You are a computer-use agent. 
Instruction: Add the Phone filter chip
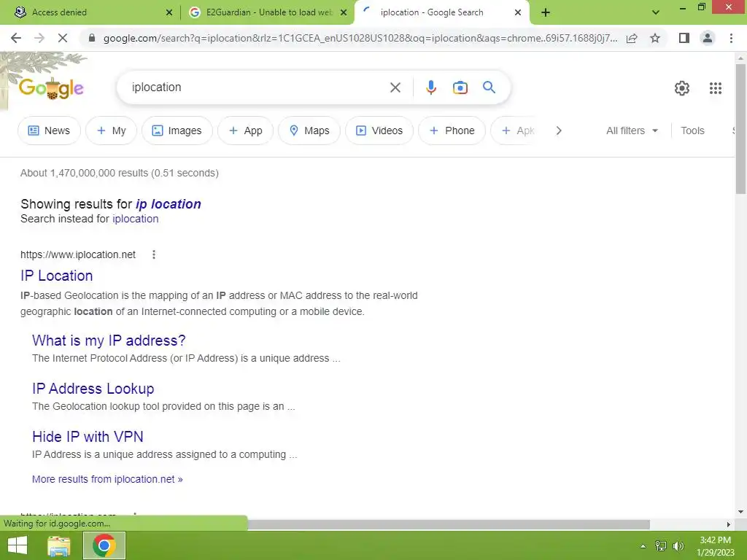452,131
